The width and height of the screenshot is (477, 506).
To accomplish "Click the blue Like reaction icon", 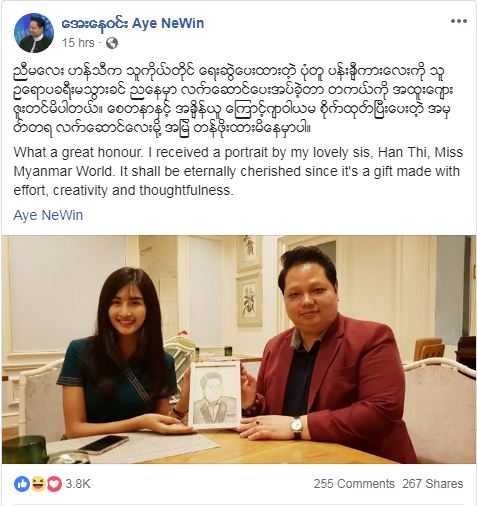I will click(x=22, y=484).
